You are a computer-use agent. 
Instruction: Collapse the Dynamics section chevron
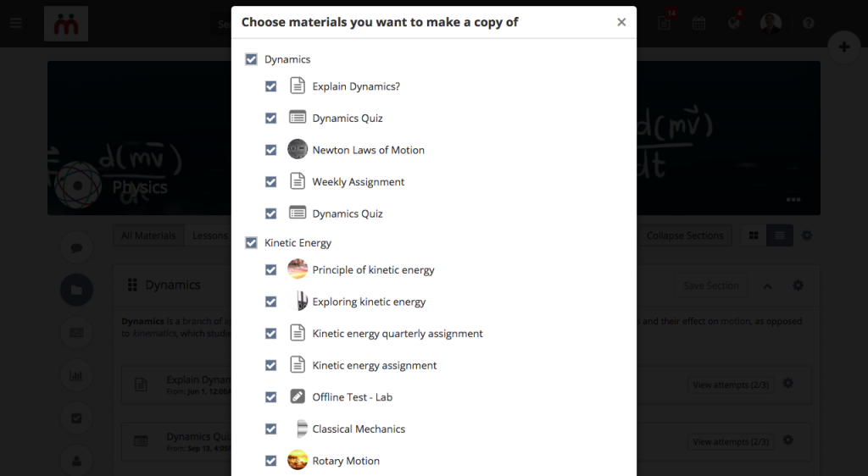pyautogui.click(x=767, y=285)
